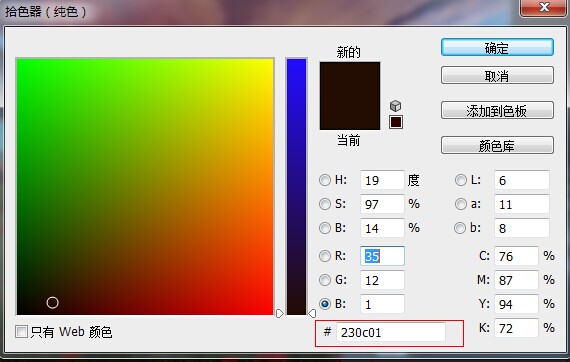Screen dimensions: 570x362
Task: Click the C cyan field showing 76
Action: (x=516, y=256)
